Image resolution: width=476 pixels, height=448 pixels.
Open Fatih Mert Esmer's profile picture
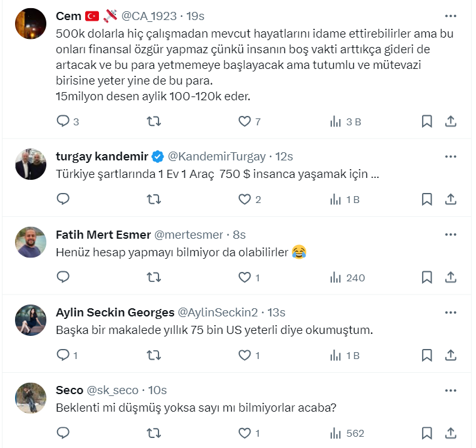[x=31, y=242]
